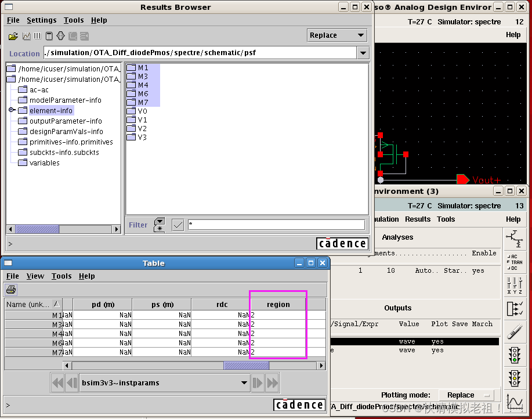The width and height of the screenshot is (532, 419).
Task: Sort by the Name column header
Action: (33, 304)
